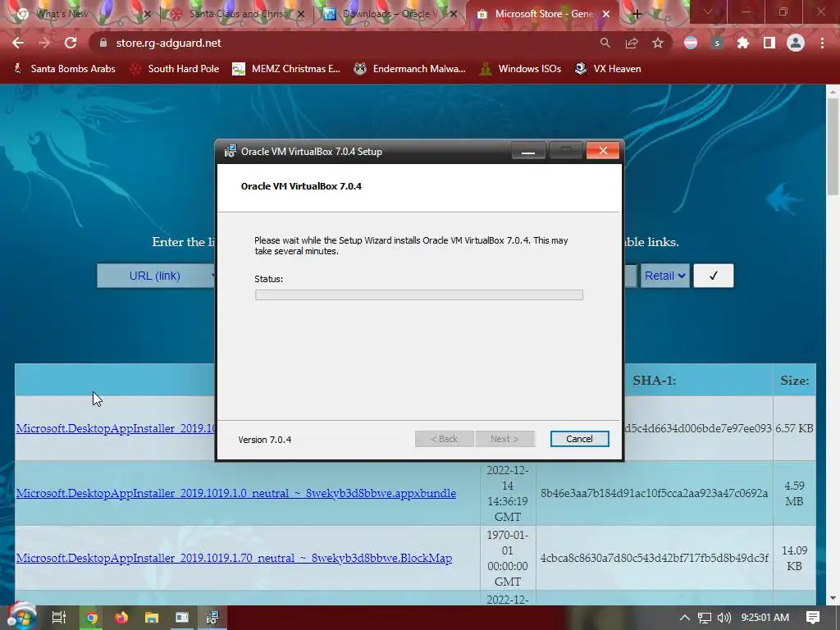840x630 pixels.
Task: Minimize the VirtualBox Setup dialog
Action: pyautogui.click(x=528, y=151)
